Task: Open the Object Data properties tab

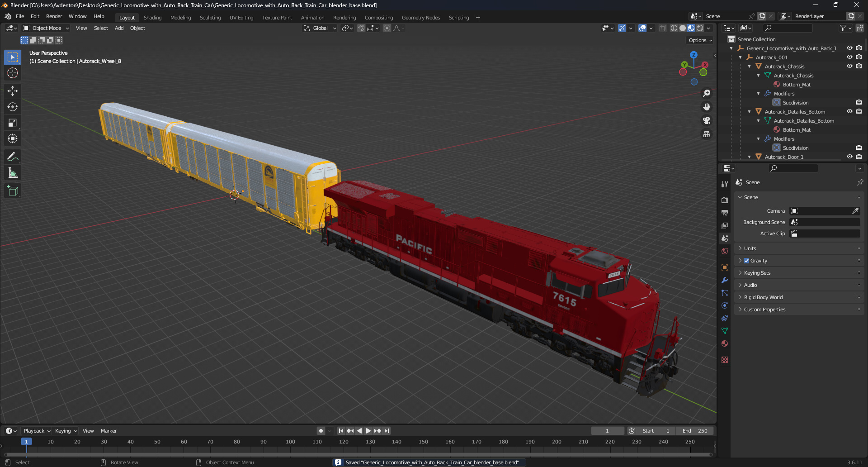Action: [x=725, y=331]
